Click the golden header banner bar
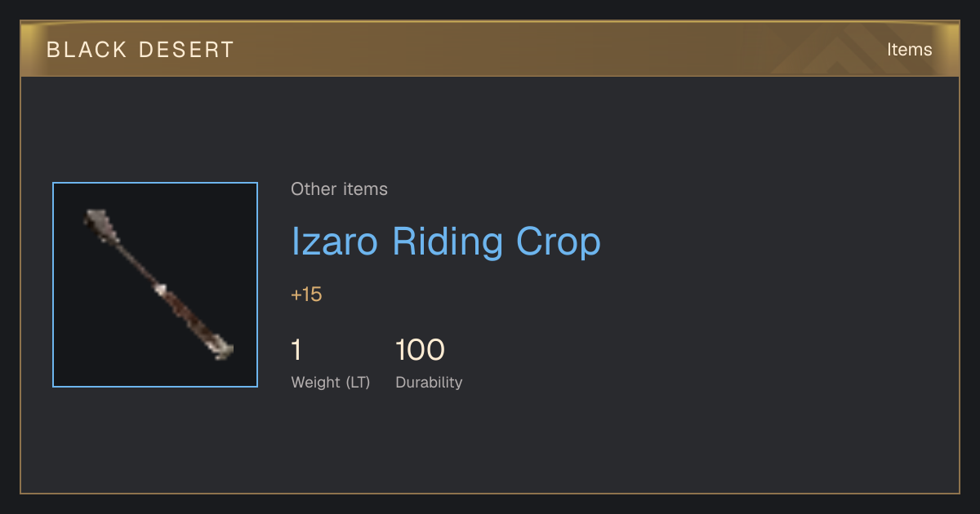Image resolution: width=980 pixels, height=514 pixels. pyautogui.click(x=490, y=49)
